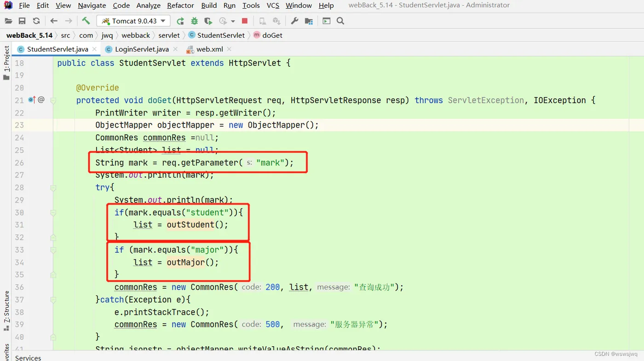The width and height of the screenshot is (644, 361).
Task: Click the StudentServlet class icon in breadcrumb
Action: pos(192,35)
